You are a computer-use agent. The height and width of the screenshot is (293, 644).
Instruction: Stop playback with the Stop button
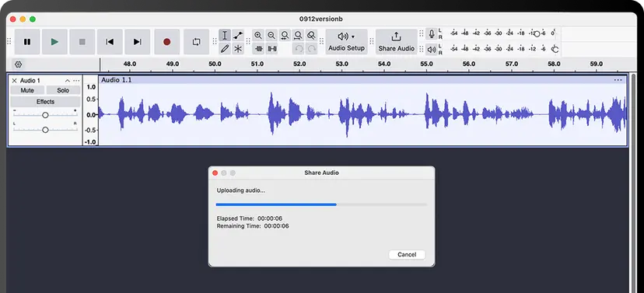[x=82, y=42]
